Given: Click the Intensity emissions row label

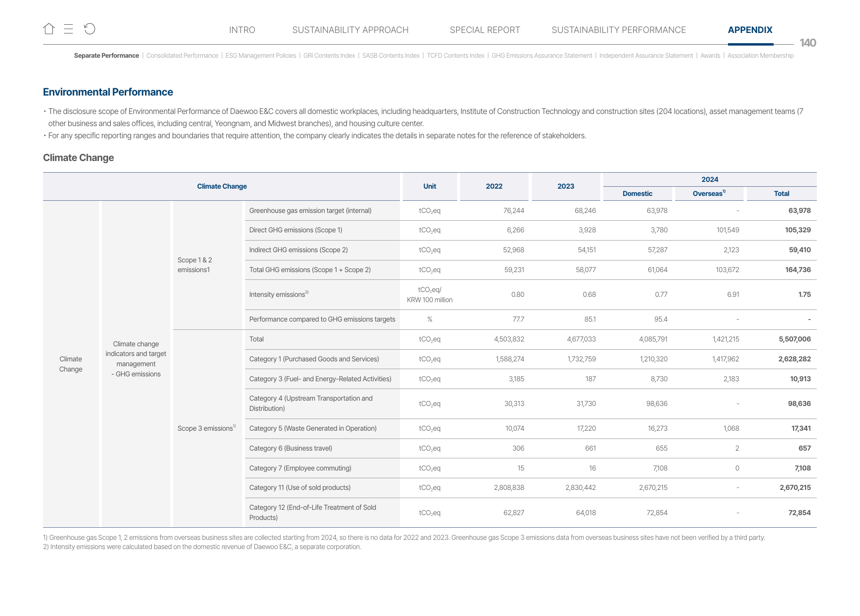Looking at the screenshot, I should tap(279, 294).
